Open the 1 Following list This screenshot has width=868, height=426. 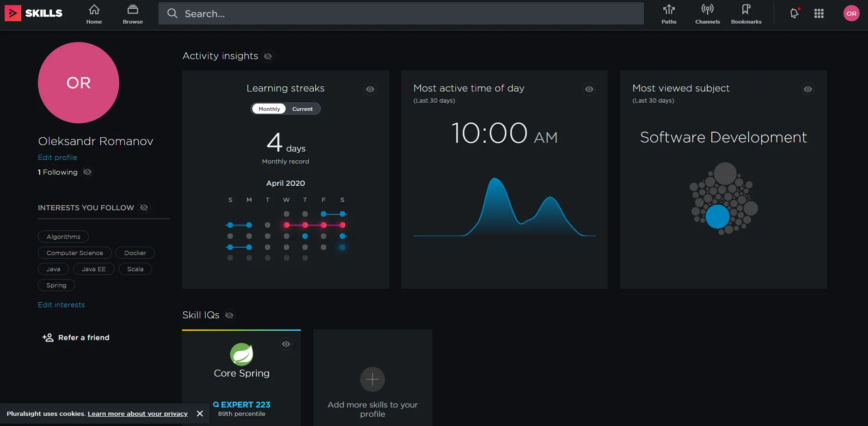pyautogui.click(x=58, y=172)
